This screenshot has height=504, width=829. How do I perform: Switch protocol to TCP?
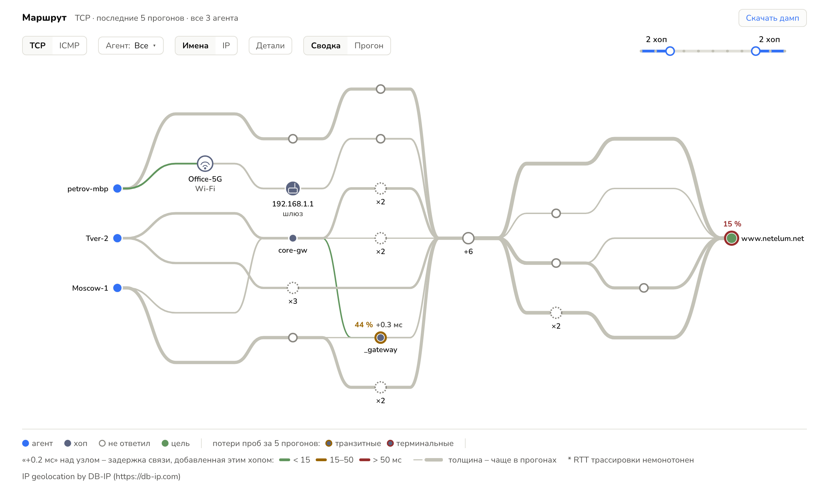[38, 46]
